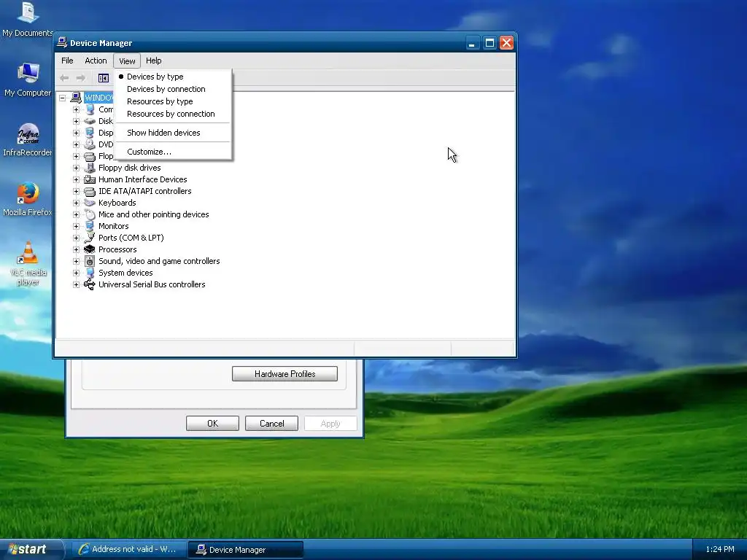Viewport: 747px width, 560px height.
Task: Select the Keyboards tree label
Action: click(117, 203)
